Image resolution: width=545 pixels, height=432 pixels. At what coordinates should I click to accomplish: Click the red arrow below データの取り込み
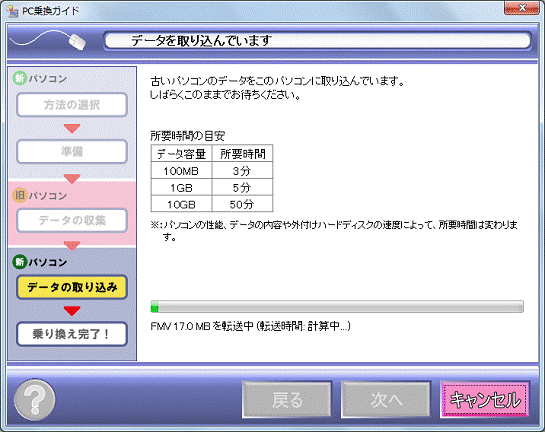point(72,311)
